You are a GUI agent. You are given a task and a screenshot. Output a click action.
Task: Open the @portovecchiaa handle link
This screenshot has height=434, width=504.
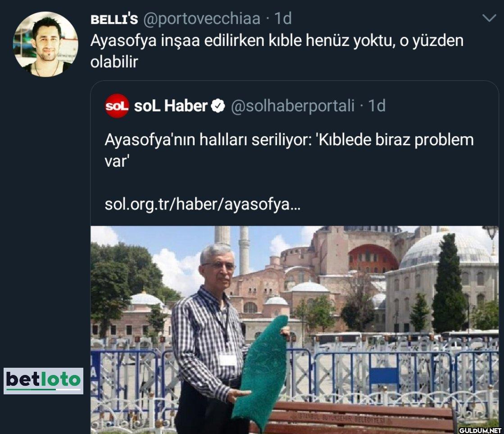tap(201, 18)
